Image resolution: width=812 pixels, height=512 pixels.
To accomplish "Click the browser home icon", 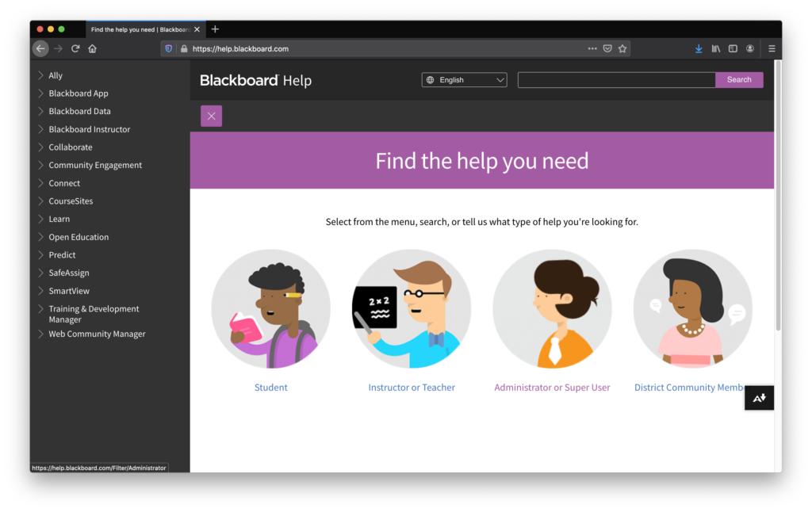I will [x=93, y=48].
